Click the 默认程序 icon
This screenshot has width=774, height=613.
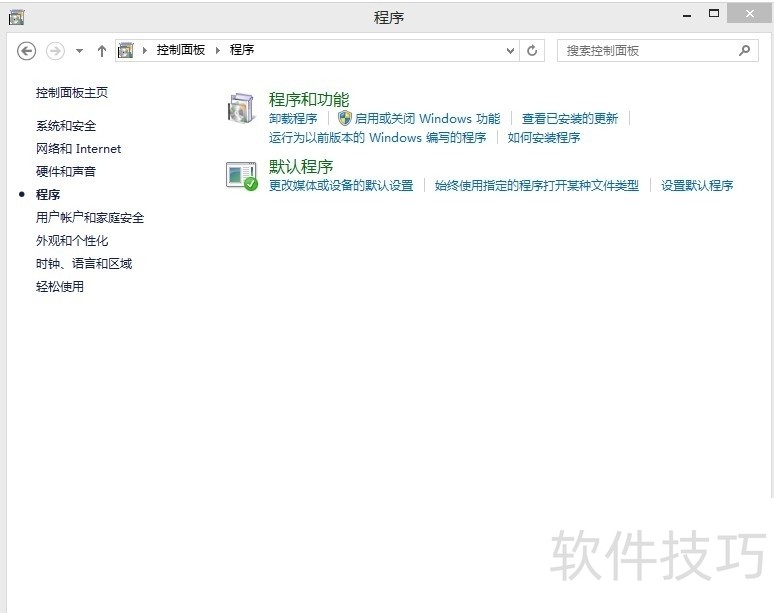click(x=242, y=176)
